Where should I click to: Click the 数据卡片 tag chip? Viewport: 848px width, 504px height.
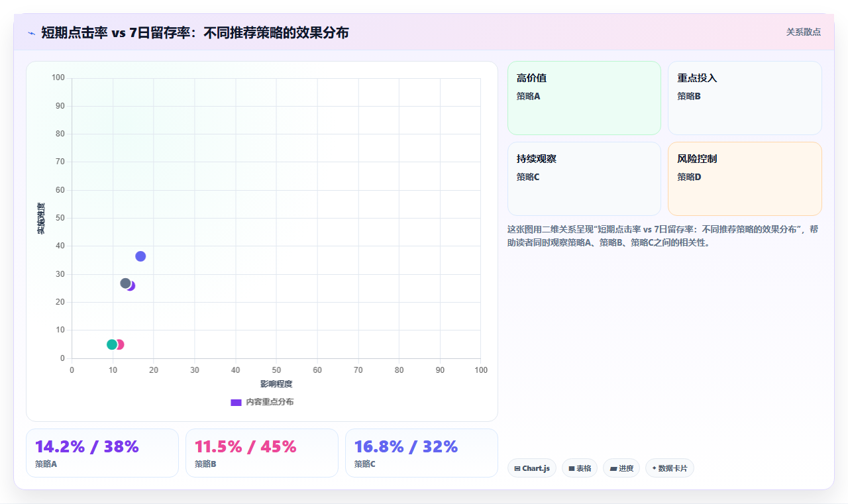tap(670, 468)
